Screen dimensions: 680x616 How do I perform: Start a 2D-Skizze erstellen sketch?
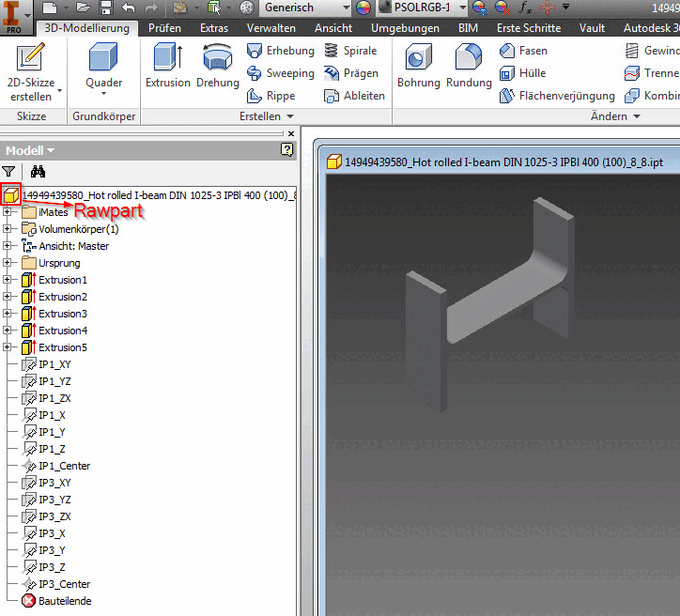pos(31,72)
